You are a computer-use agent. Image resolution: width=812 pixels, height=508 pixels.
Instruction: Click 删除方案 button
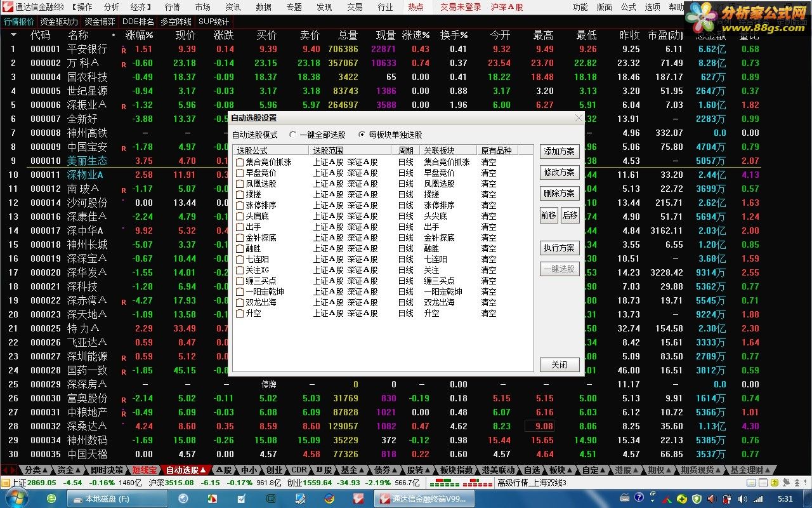click(x=559, y=193)
